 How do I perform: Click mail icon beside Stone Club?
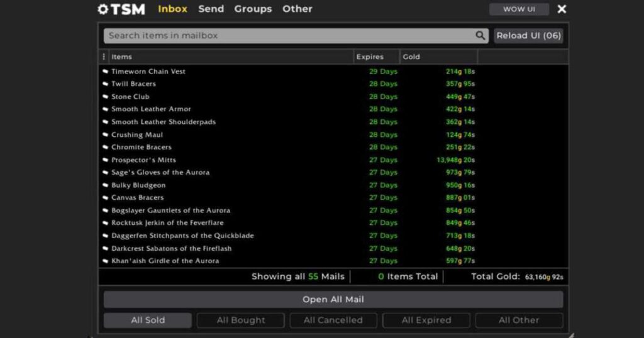(x=105, y=97)
